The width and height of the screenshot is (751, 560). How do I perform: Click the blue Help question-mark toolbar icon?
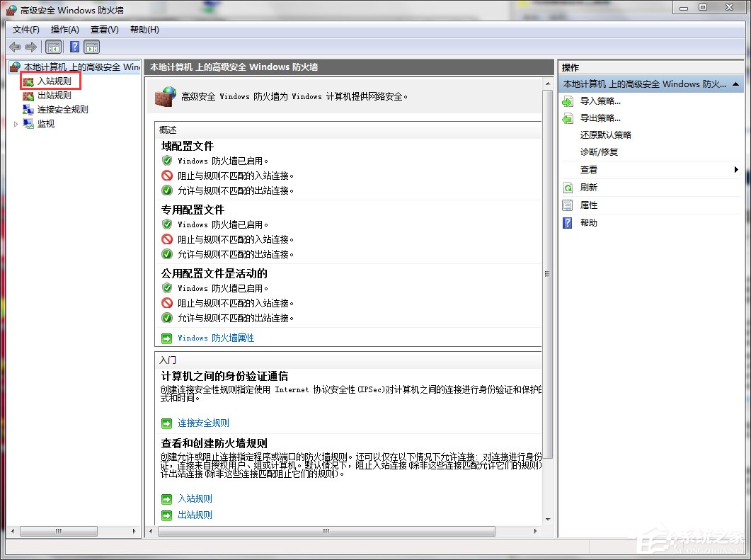pyautogui.click(x=74, y=47)
